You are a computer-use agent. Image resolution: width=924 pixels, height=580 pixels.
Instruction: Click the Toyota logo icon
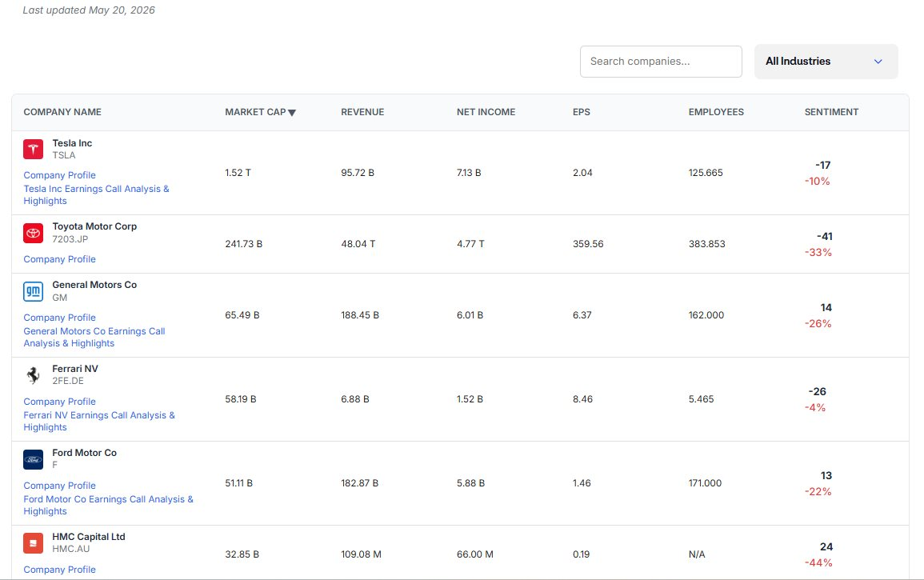pos(33,233)
